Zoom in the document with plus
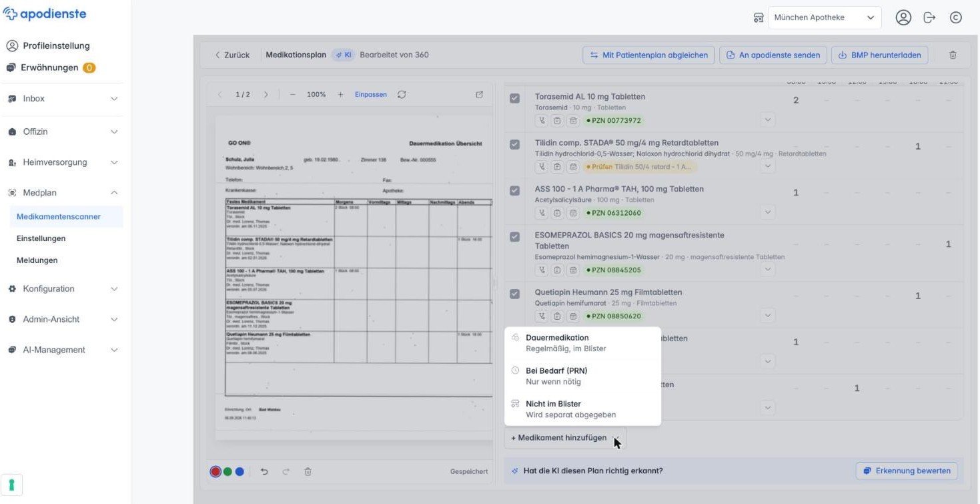 click(340, 95)
